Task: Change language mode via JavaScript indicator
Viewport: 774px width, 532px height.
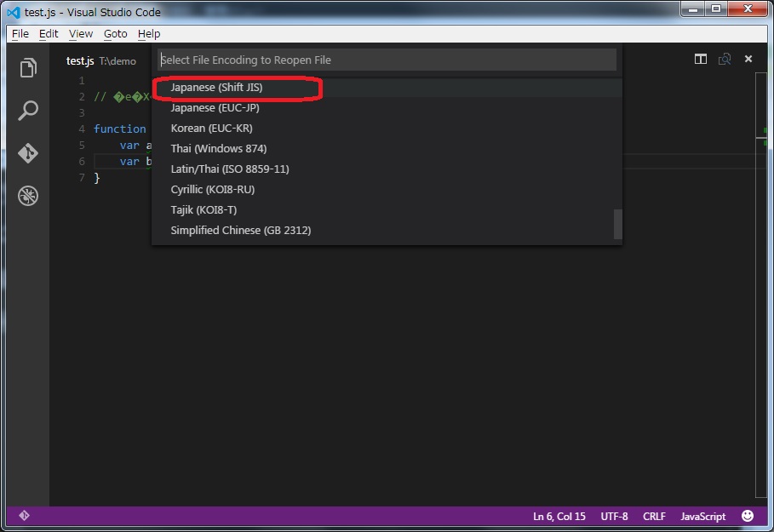Action: coord(702,516)
